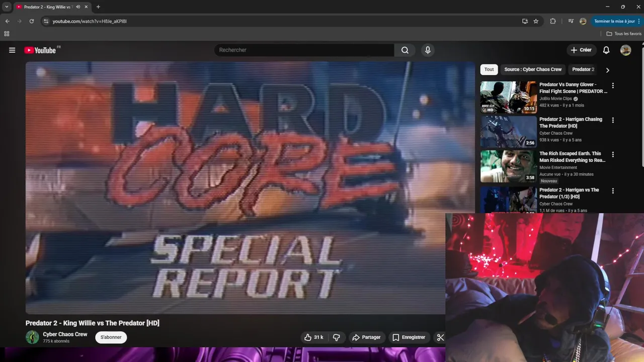Like the video with thumbs up
Image resolution: width=644 pixels, height=362 pixels.
click(x=314, y=337)
